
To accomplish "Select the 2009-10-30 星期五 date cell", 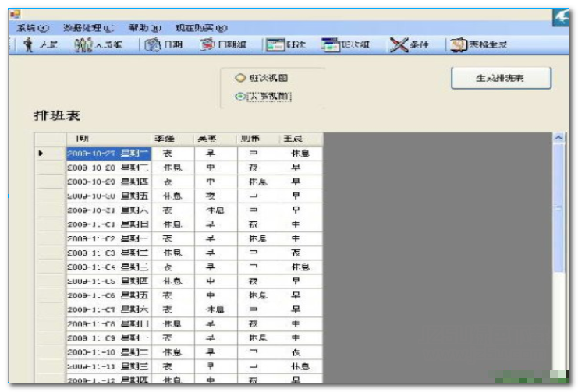I will (108, 196).
